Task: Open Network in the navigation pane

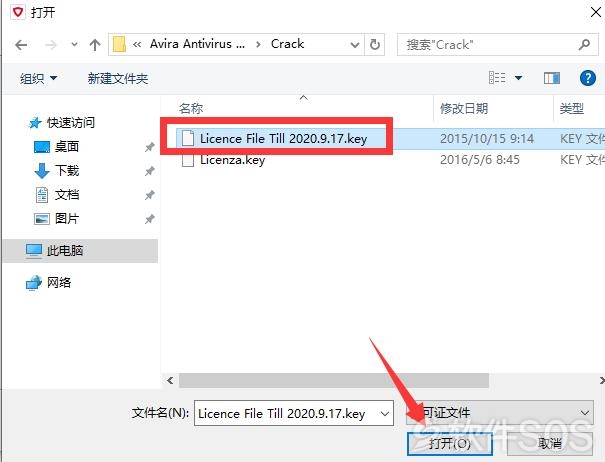Action: pyautogui.click(x=59, y=283)
